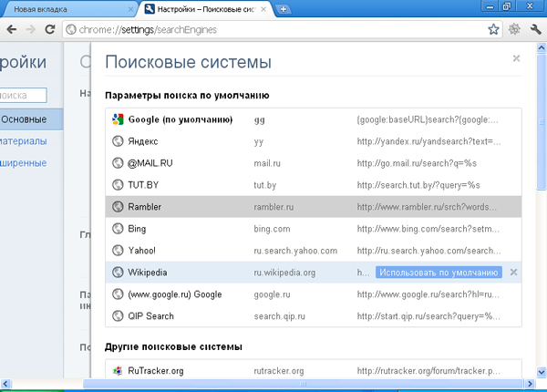Select the Wikipedia search engine name
The height and width of the screenshot is (392, 547).
click(148, 273)
